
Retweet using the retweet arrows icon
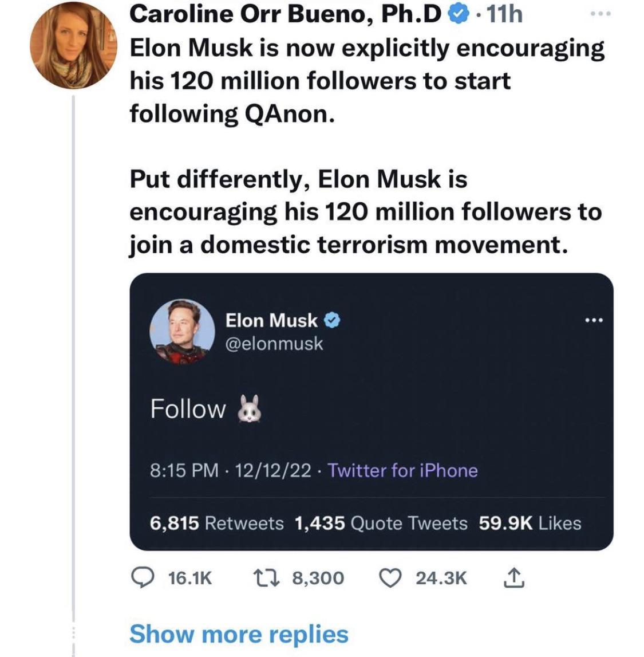(x=267, y=578)
